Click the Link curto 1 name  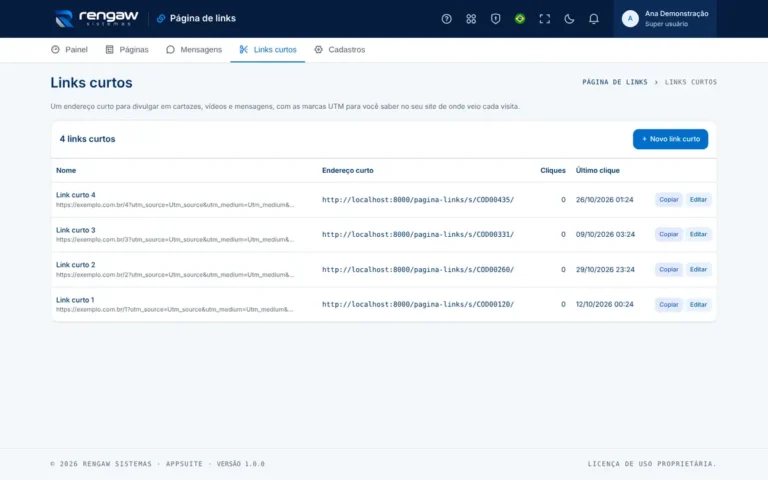coord(75,300)
